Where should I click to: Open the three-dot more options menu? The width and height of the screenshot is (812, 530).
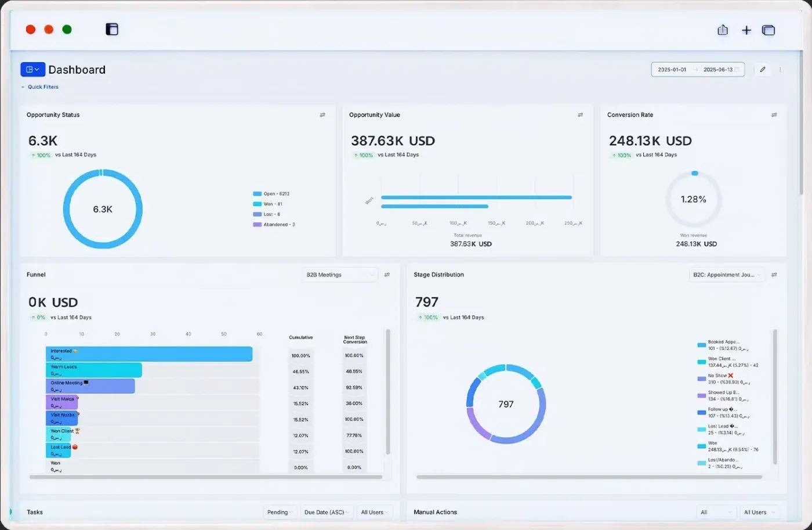tap(780, 70)
